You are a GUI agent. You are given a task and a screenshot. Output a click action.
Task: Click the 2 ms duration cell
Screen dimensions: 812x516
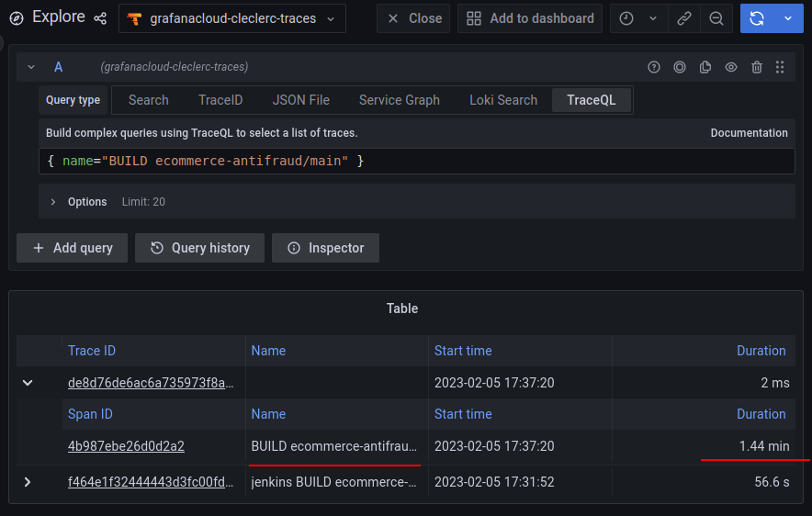pos(774,383)
